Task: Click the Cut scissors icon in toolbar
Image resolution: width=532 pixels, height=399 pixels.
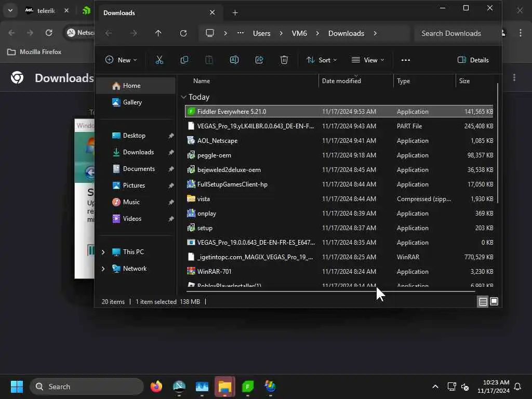Action: coord(159,60)
